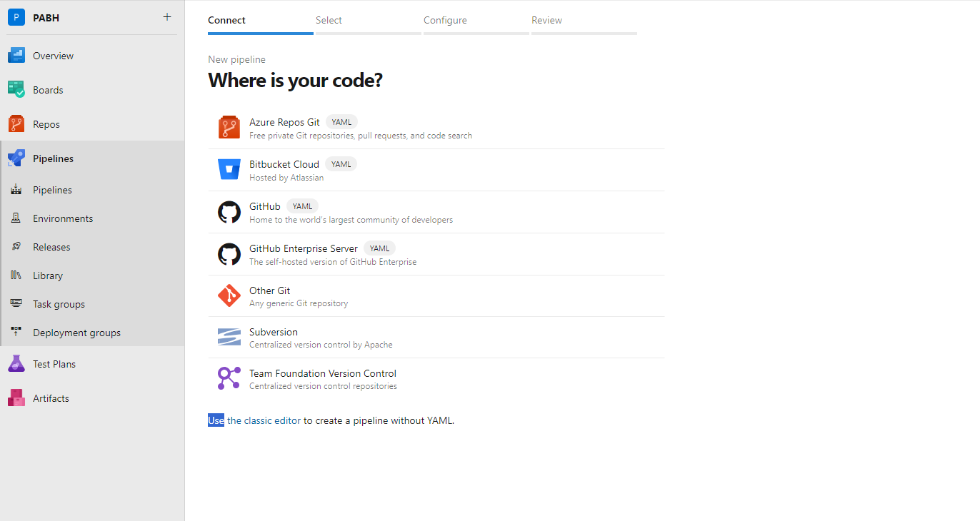Create a new project with plus button
The width and height of the screenshot is (980, 521).
(166, 16)
